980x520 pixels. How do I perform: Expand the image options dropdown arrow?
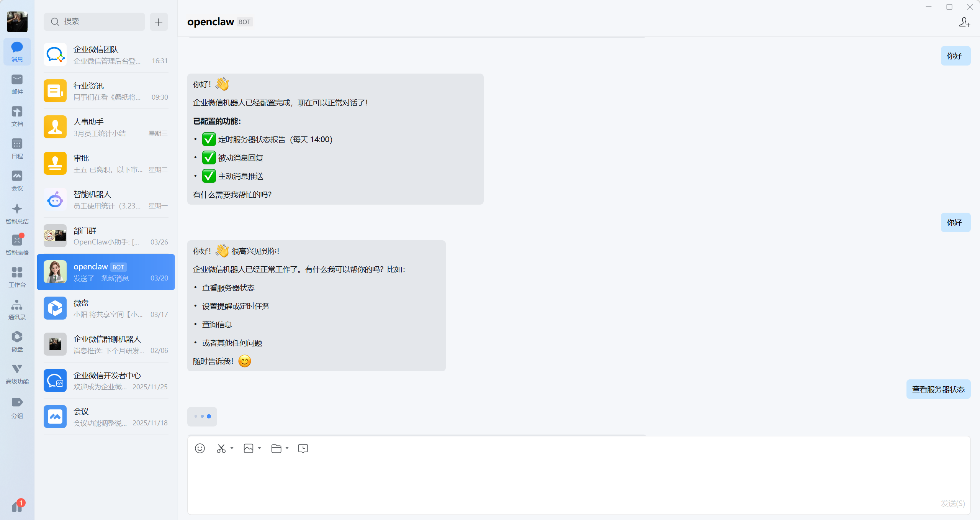pyautogui.click(x=260, y=448)
